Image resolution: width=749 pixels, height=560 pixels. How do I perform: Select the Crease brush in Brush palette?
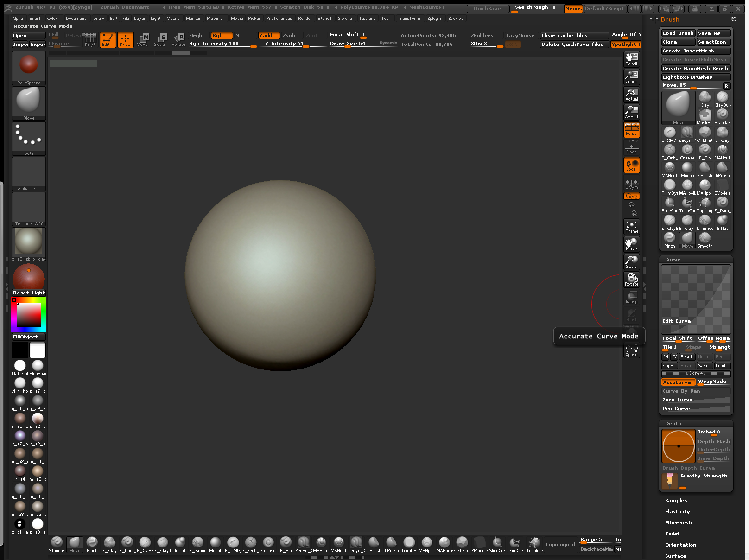687,152
